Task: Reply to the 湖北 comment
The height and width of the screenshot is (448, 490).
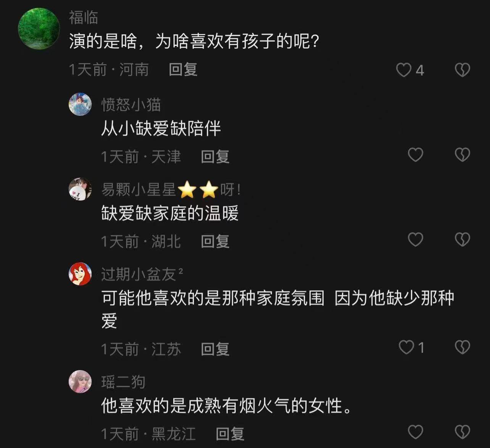Action: pos(215,241)
